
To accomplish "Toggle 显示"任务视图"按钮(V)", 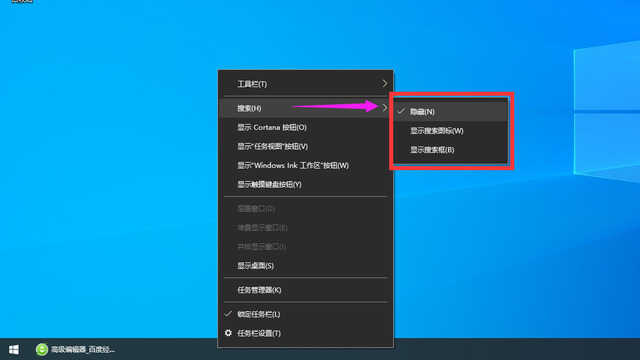I will point(305,147).
